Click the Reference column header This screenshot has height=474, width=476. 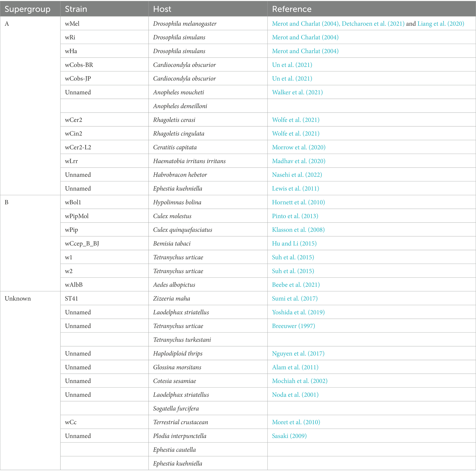[x=371, y=9]
